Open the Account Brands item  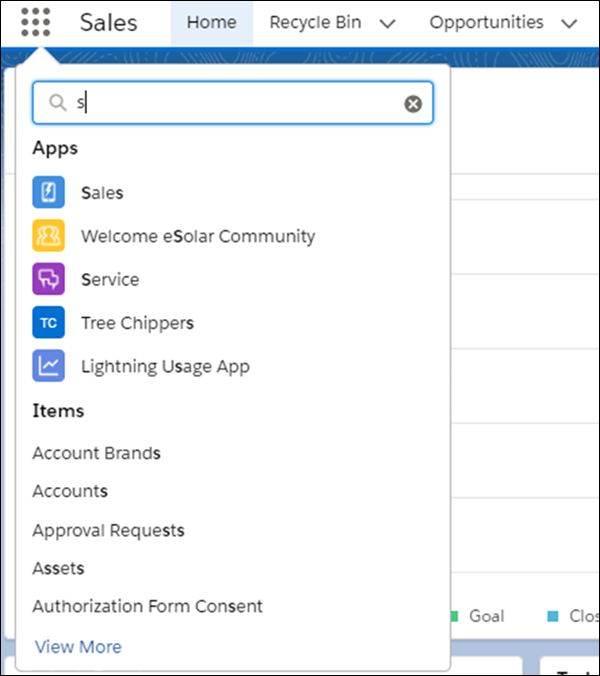pyautogui.click(x=97, y=453)
